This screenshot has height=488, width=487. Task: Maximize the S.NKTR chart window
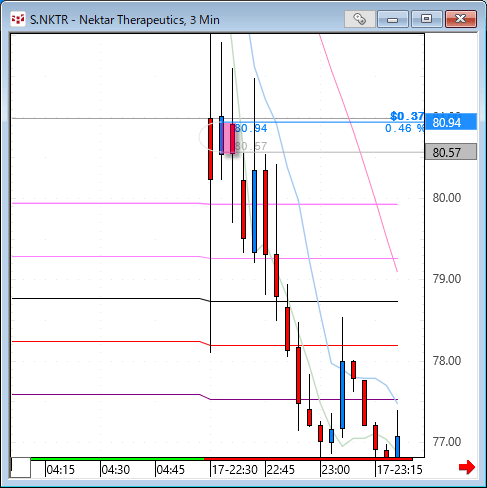pyautogui.click(x=426, y=19)
